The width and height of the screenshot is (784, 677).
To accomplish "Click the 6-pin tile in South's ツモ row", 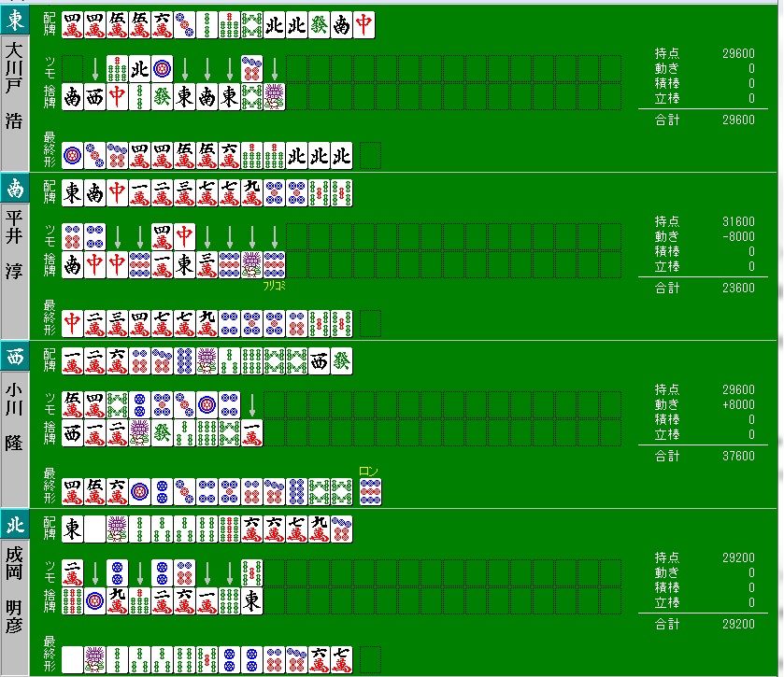I will tap(72, 237).
